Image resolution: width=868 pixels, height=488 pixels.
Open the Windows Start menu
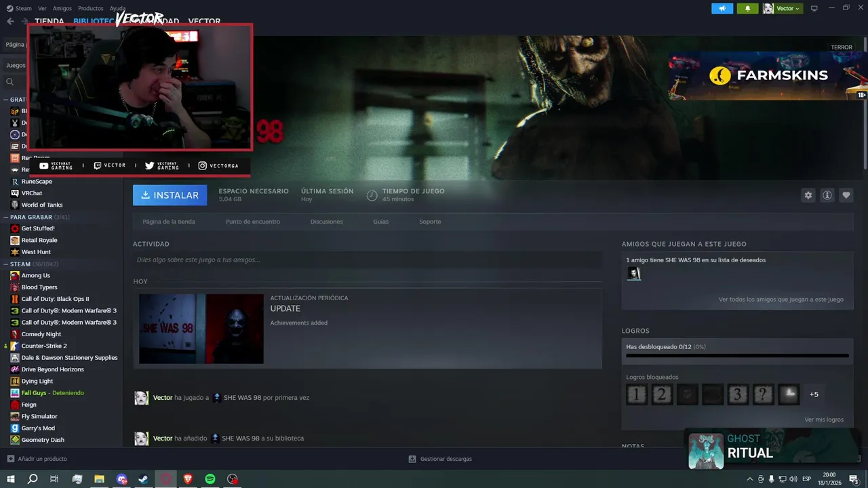(x=11, y=479)
